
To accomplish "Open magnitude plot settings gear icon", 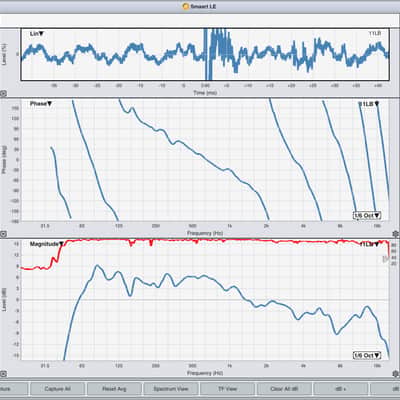I will (x=396, y=374).
